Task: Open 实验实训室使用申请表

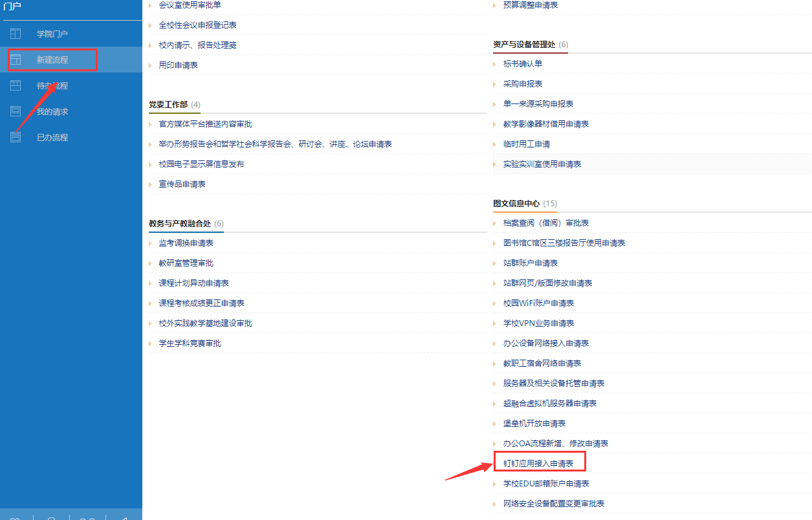Action: 542,164
